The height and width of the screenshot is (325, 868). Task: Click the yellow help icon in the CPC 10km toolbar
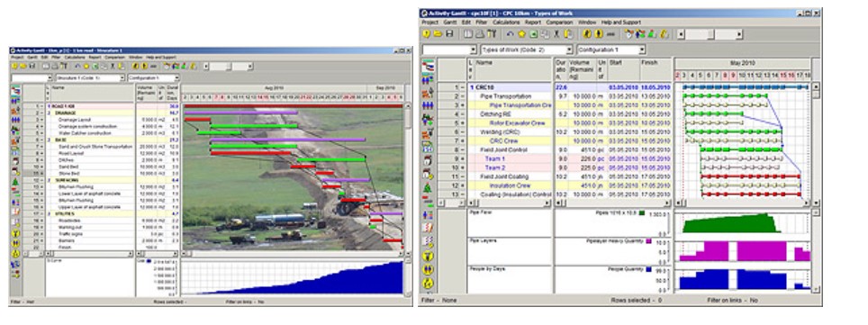(x=426, y=34)
